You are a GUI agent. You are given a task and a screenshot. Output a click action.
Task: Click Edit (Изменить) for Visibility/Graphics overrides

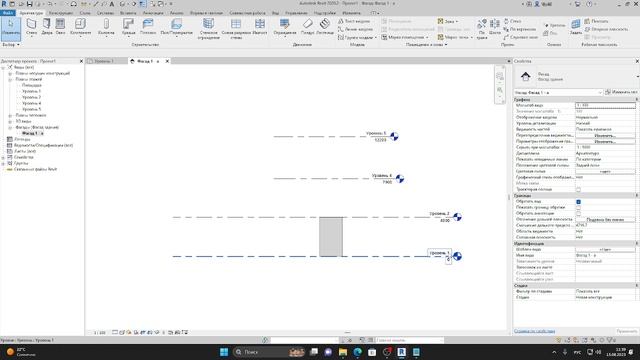click(x=605, y=136)
